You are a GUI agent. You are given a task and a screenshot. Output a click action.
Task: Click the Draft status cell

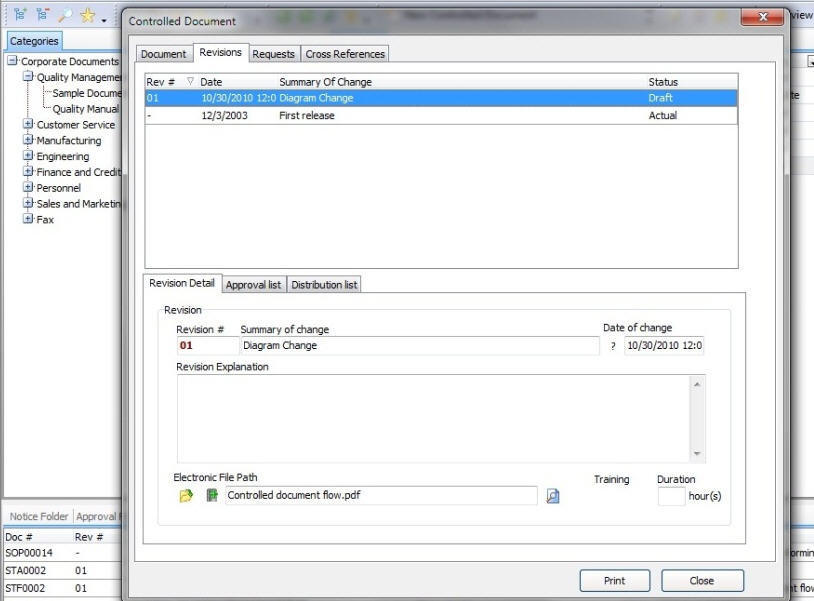660,98
